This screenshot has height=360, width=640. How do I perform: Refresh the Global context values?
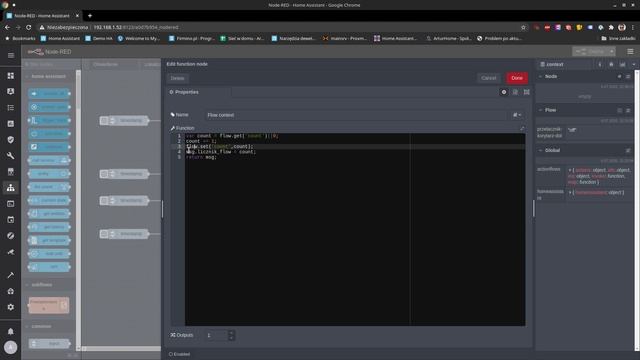(628, 150)
